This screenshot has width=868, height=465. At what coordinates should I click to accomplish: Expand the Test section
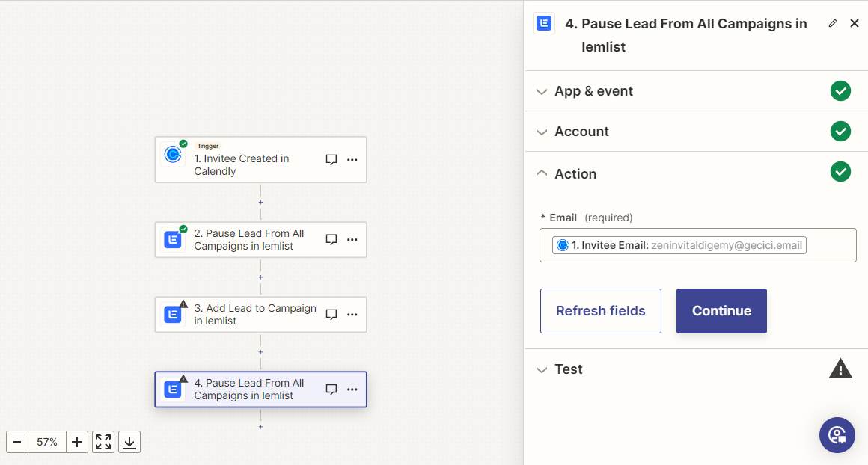(697, 369)
